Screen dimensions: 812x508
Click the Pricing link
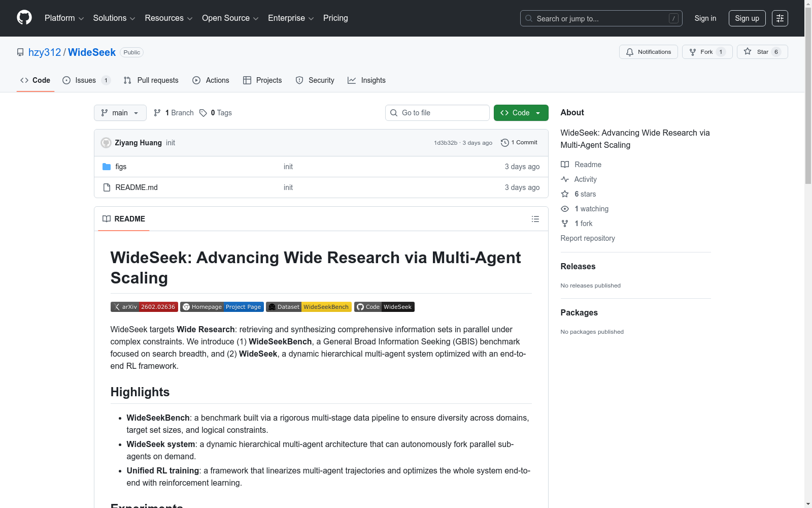click(335, 18)
